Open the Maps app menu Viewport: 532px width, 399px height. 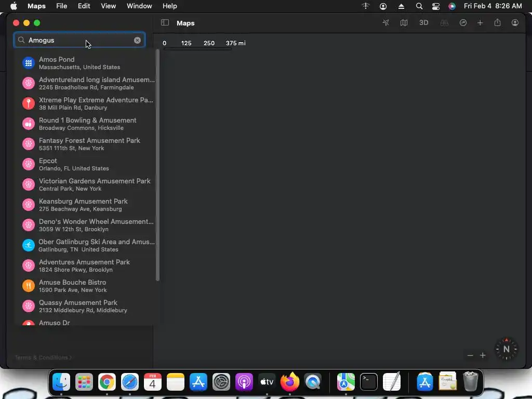point(37,6)
